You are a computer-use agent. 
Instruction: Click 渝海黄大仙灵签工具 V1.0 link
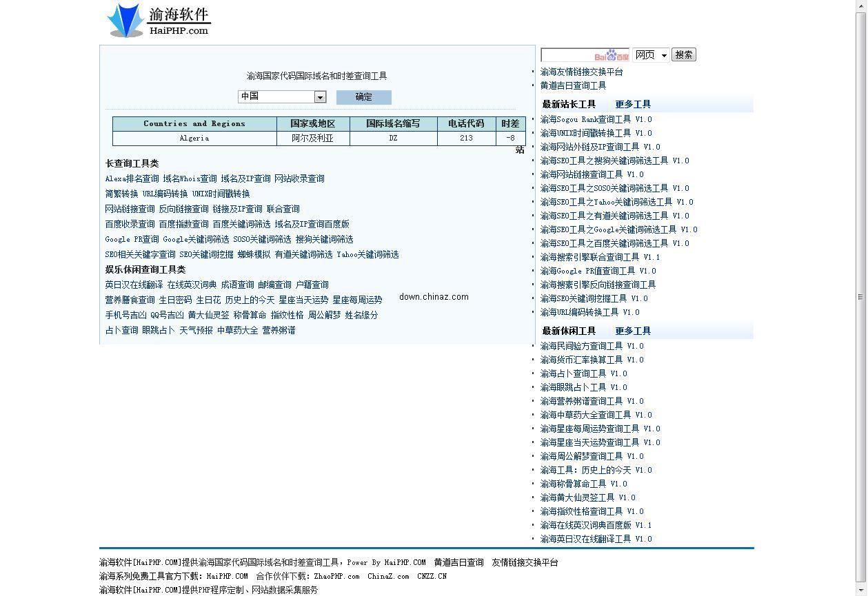click(588, 497)
